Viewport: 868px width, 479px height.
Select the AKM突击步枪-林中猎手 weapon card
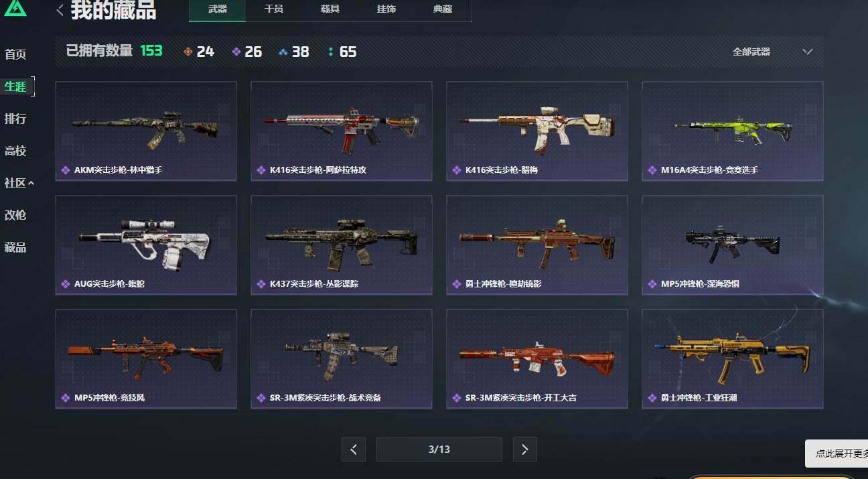pyautogui.click(x=146, y=131)
